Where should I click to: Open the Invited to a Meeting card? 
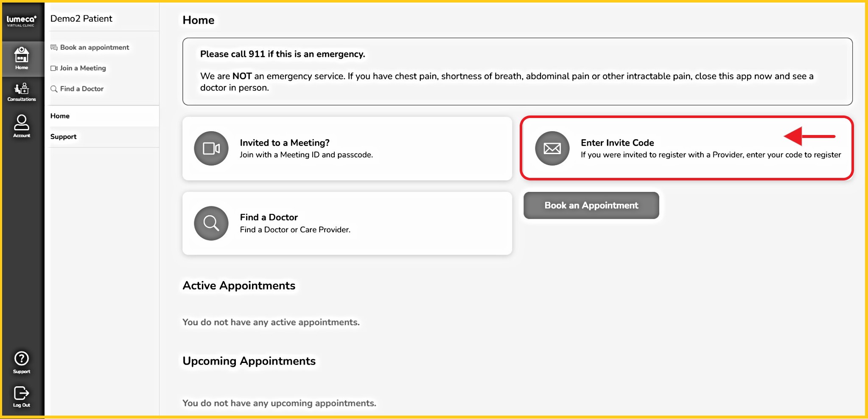tap(347, 149)
